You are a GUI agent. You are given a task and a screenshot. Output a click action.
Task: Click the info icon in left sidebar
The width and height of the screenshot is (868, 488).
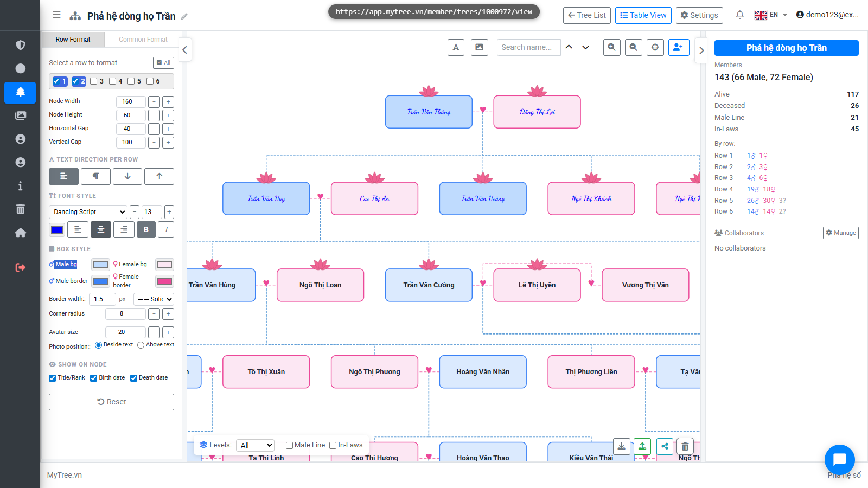click(20, 186)
